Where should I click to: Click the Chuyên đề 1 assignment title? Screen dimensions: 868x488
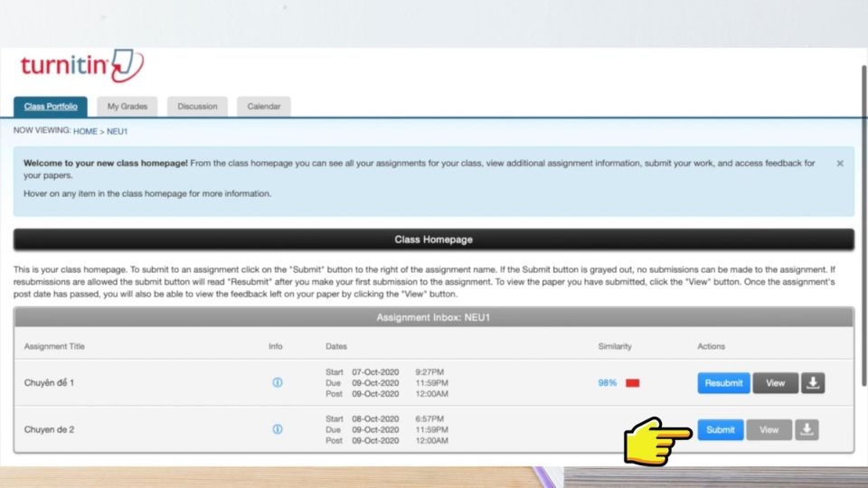49,383
